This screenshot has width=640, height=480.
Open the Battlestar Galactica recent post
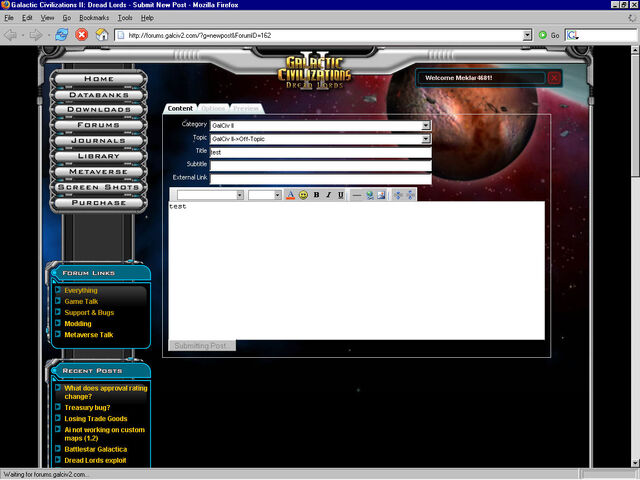coord(96,449)
